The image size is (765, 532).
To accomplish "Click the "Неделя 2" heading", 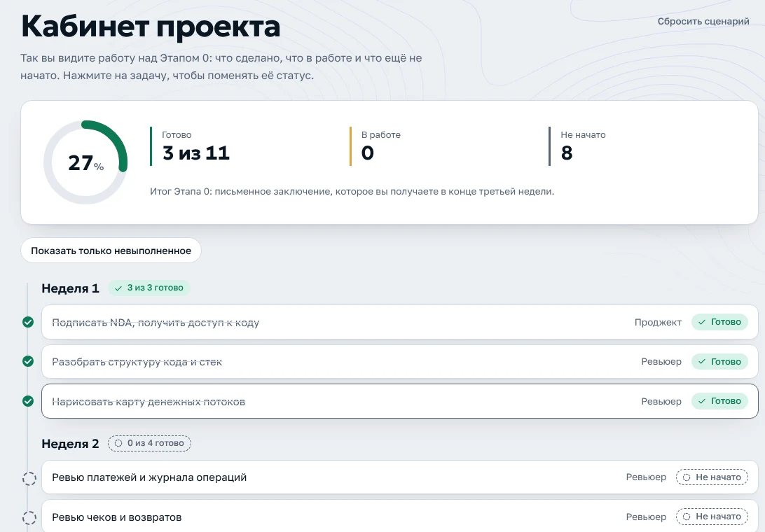I will (x=70, y=444).
